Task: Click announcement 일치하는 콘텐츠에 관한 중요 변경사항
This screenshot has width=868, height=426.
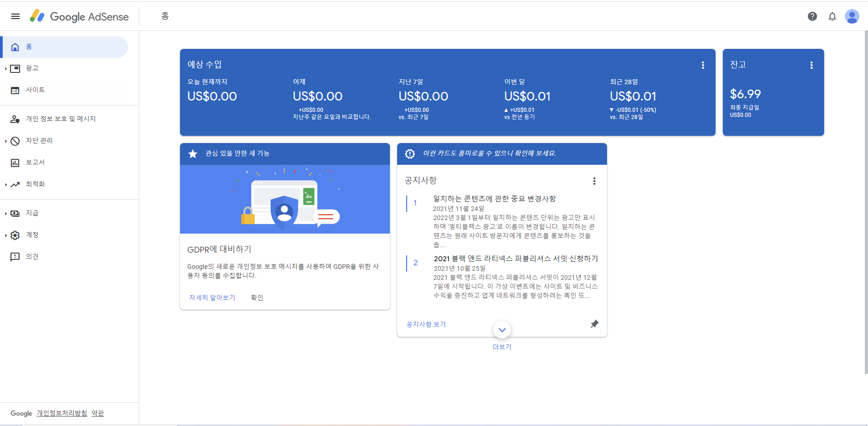Action: click(x=494, y=199)
